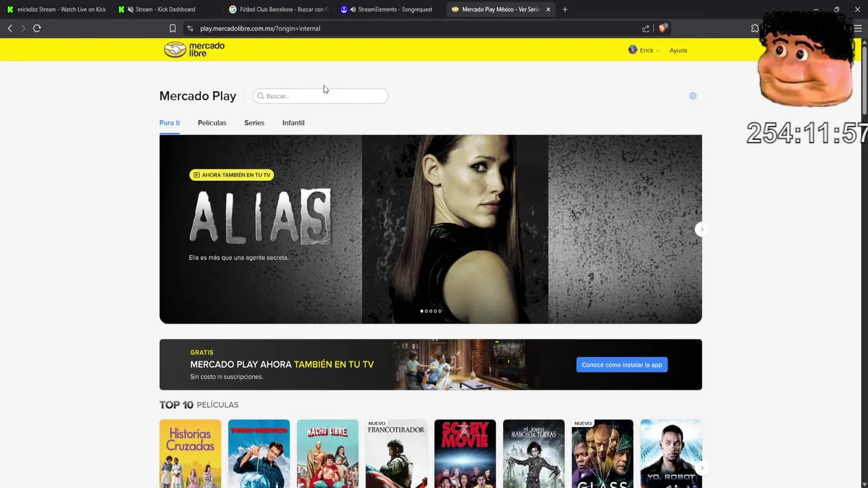Viewport: 868px width, 488px height.
Task: Open the Series tab
Action: (254, 123)
